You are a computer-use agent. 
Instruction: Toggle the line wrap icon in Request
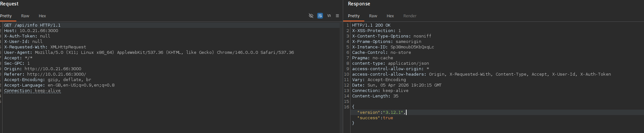point(320,16)
